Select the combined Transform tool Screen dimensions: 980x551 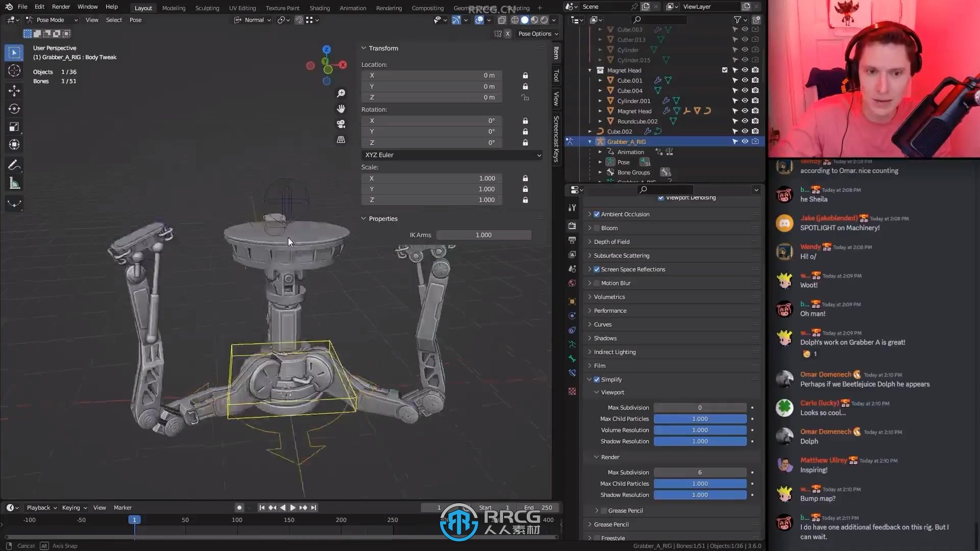[14, 144]
